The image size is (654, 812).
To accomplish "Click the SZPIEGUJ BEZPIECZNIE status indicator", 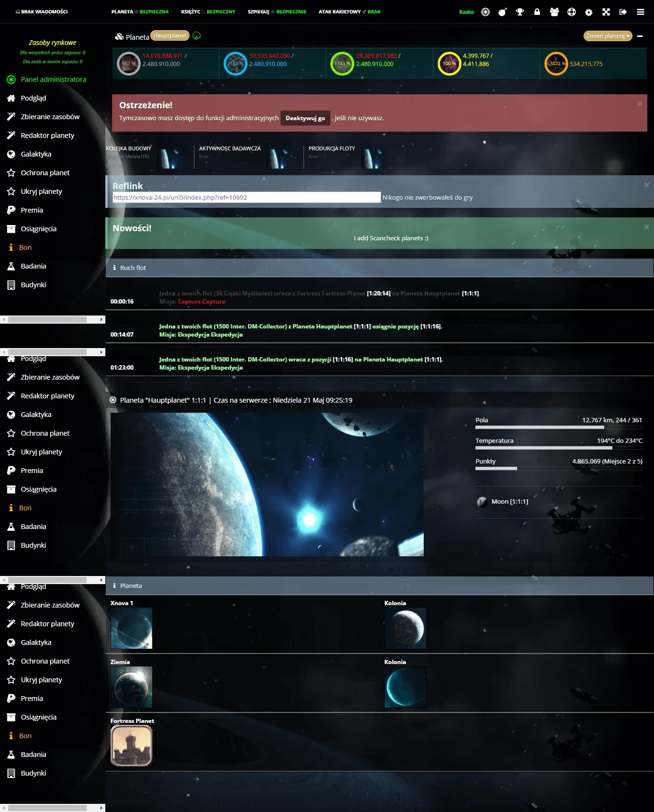I will point(277,12).
